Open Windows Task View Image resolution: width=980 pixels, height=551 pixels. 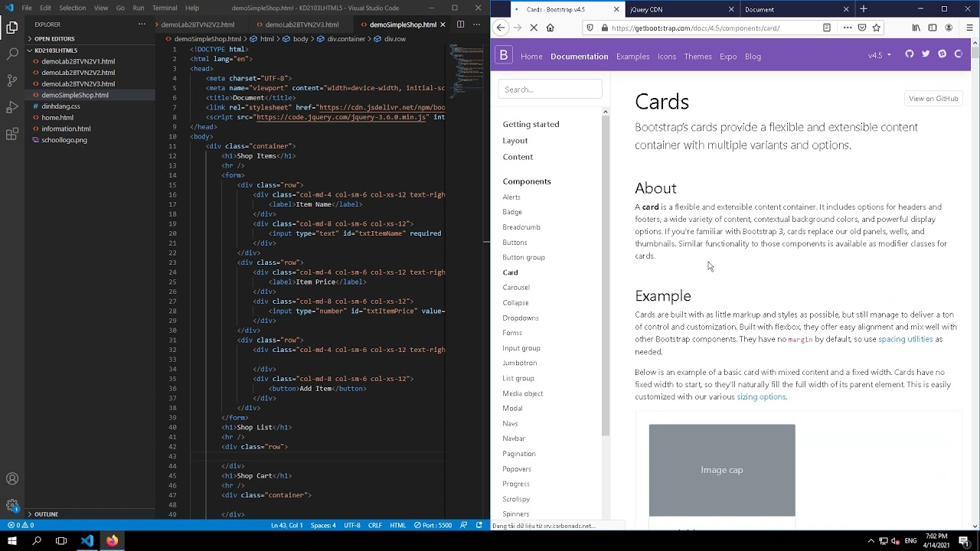pyautogui.click(x=61, y=540)
